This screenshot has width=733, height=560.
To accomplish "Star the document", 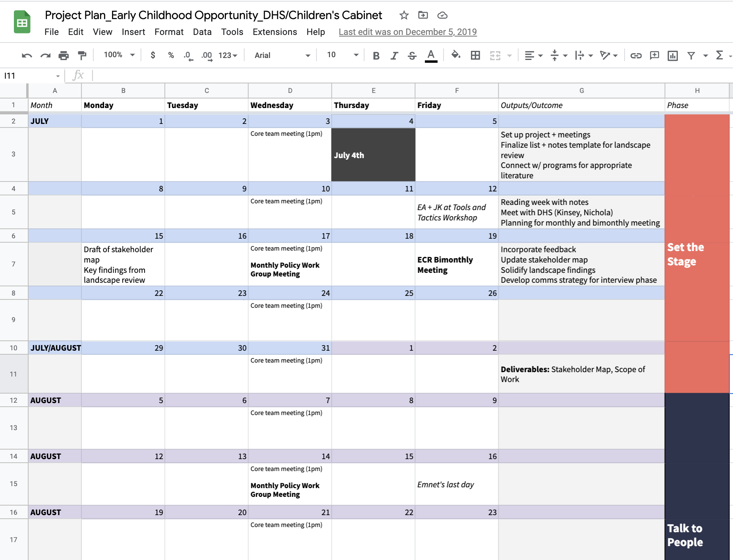I will click(404, 15).
